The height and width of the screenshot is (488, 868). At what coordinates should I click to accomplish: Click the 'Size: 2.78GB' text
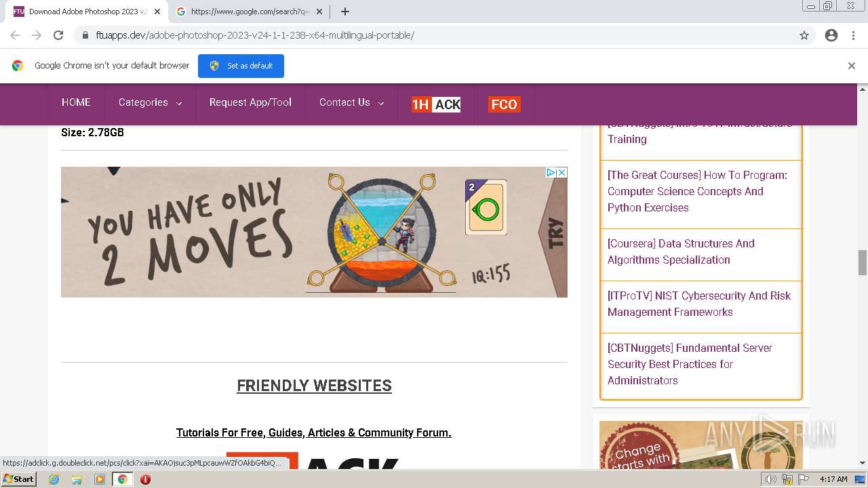(92, 132)
